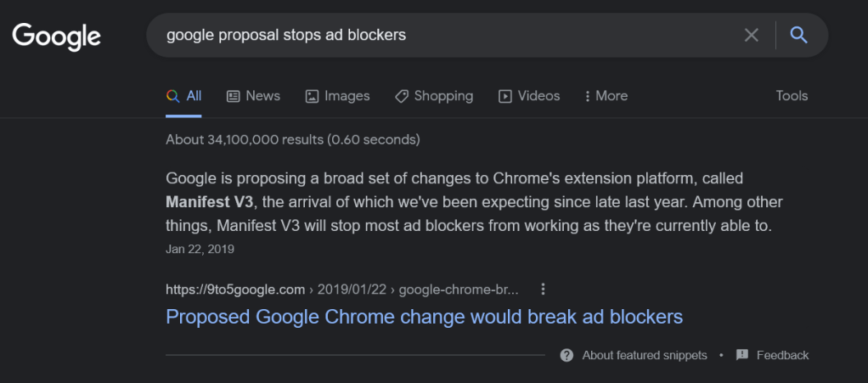868x383 pixels.
Task: Expand the More search categories menu
Action: (606, 96)
